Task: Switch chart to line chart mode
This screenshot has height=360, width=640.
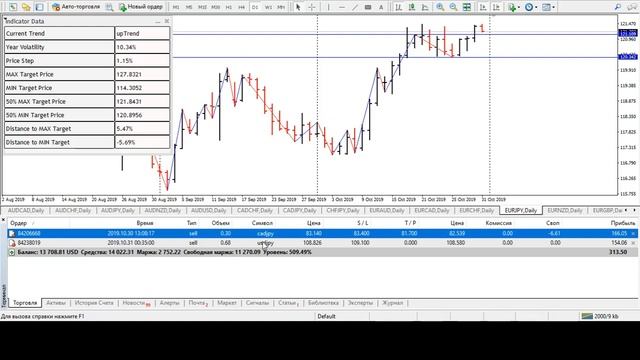Action: click(425, 7)
